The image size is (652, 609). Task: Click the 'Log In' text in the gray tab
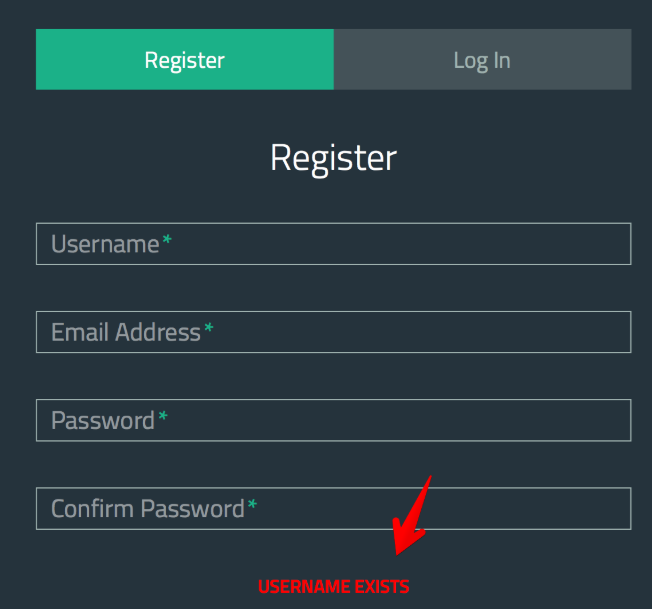[x=482, y=60]
